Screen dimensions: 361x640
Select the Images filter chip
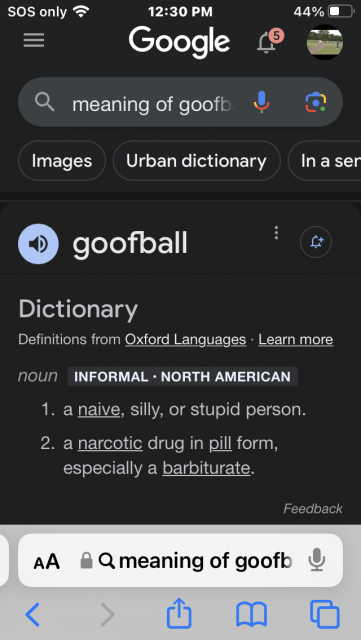click(x=62, y=161)
